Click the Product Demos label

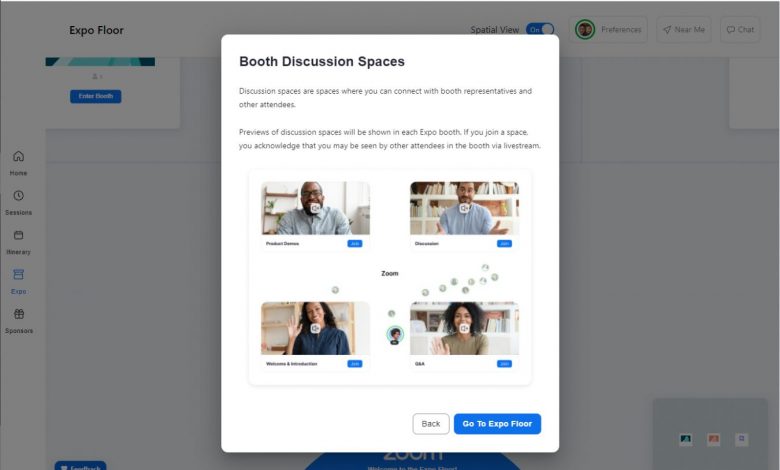(x=282, y=244)
